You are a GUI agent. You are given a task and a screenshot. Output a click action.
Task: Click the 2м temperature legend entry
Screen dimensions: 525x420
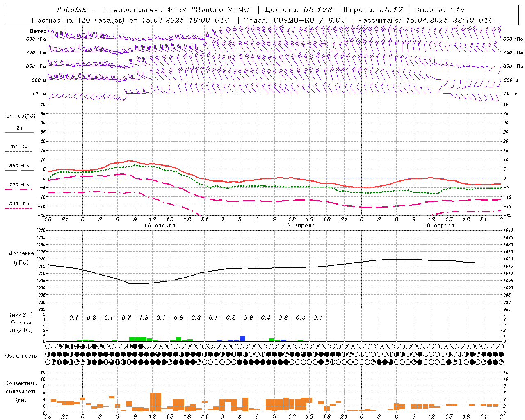(x=19, y=128)
